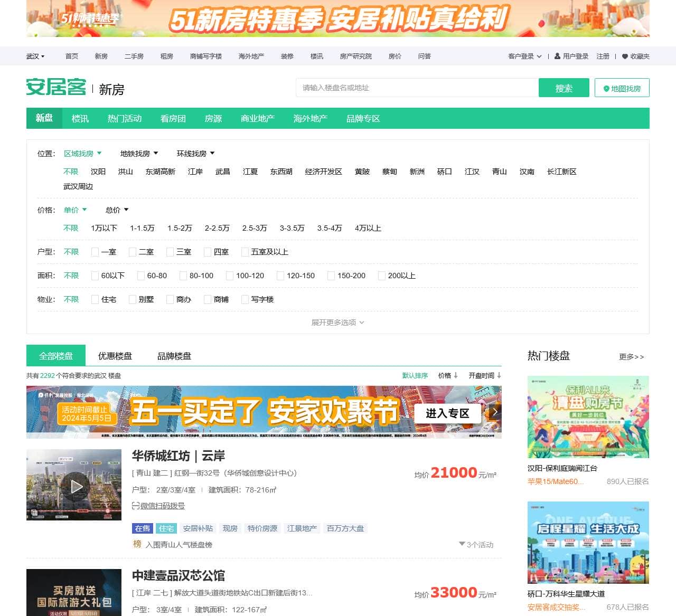Open the 二手房 menu item
The image size is (676, 616).
[x=133, y=56]
